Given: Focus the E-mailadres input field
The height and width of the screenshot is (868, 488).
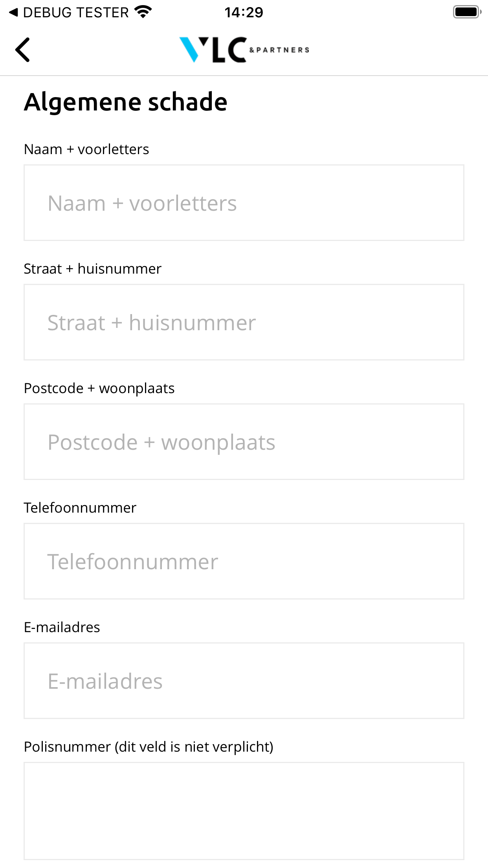Looking at the screenshot, I should click(x=244, y=681).
